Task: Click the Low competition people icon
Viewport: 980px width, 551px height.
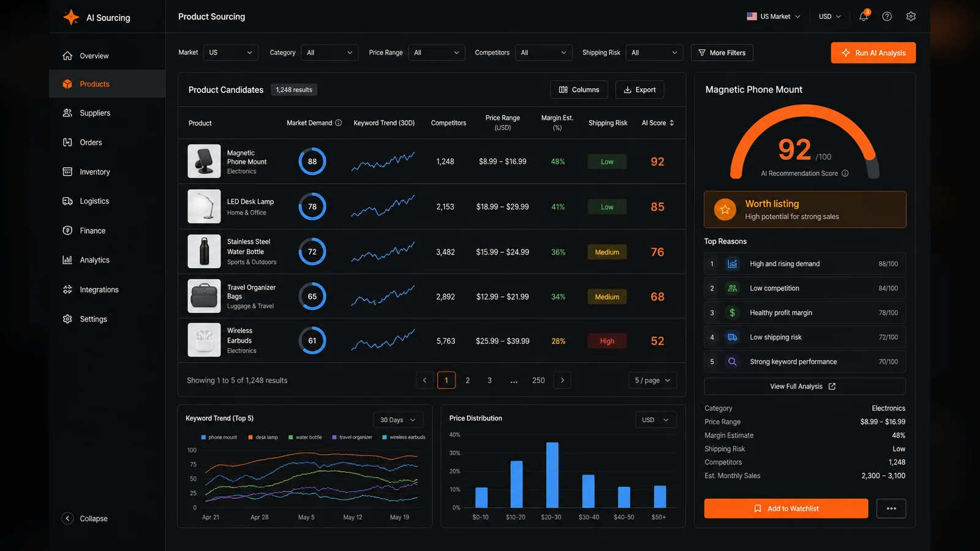Action: point(732,288)
